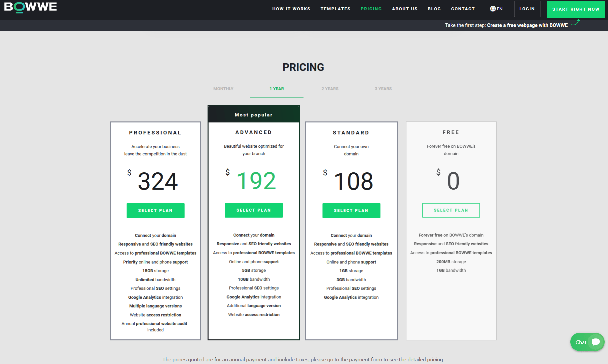
Task: Select Plan for Professional
Action: click(156, 211)
